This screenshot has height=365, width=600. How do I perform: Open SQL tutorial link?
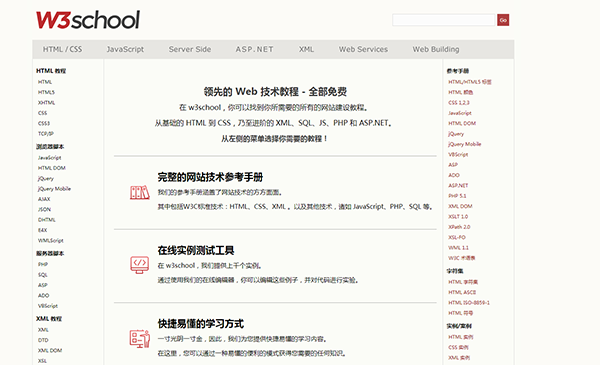point(43,275)
